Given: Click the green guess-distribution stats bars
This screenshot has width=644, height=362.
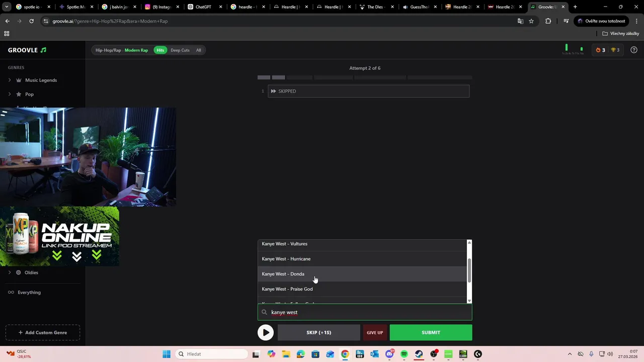Looking at the screenshot, I should [574, 49].
